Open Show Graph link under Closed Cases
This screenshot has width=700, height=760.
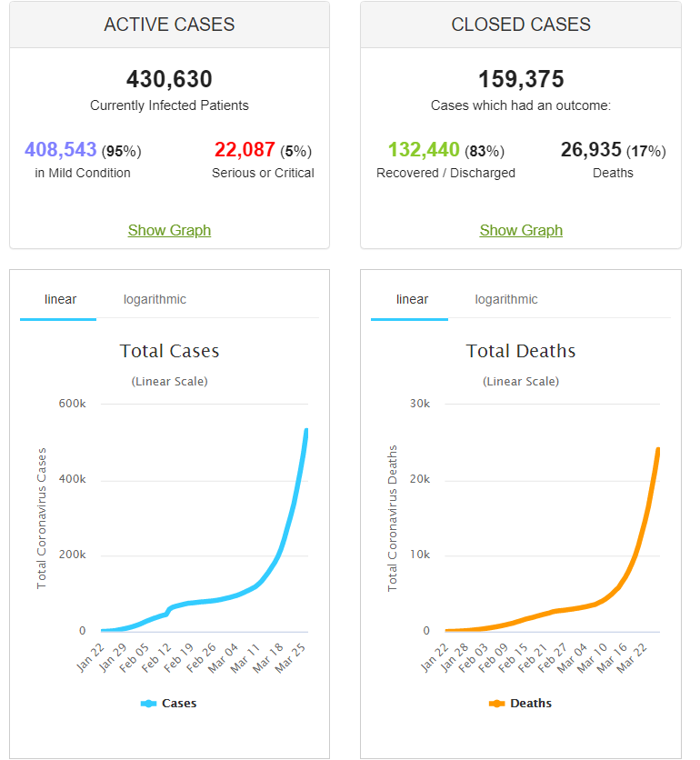[521, 230]
